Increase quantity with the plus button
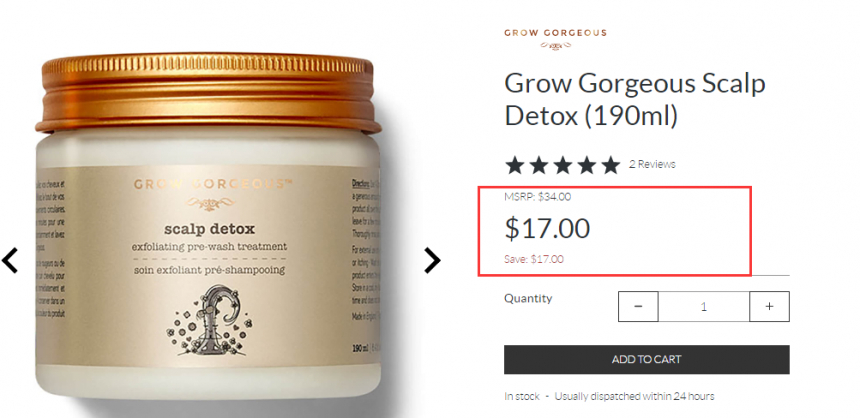The width and height of the screenshot is (860, 418). tap(770, 306)
